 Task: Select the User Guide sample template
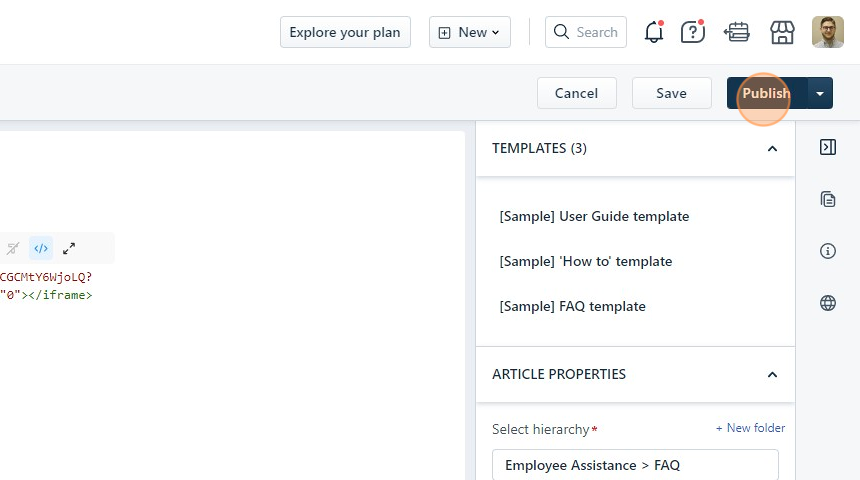[x=594, y=216]
